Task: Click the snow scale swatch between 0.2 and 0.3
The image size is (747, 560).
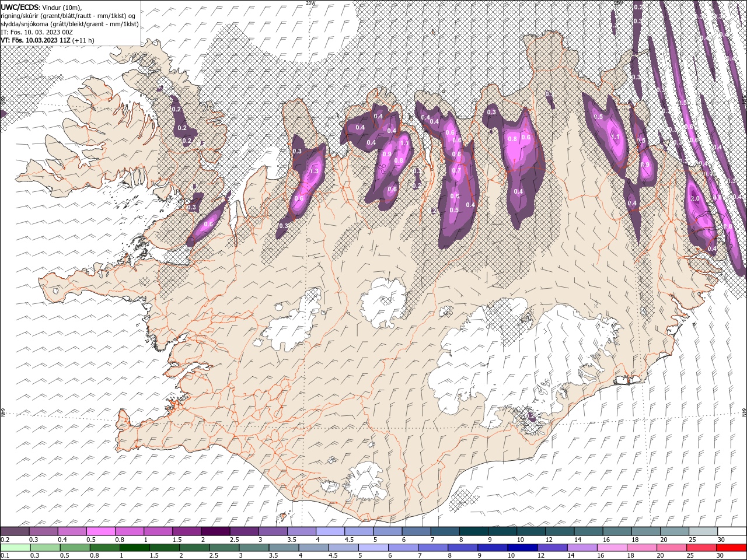Action: point(15,531)
